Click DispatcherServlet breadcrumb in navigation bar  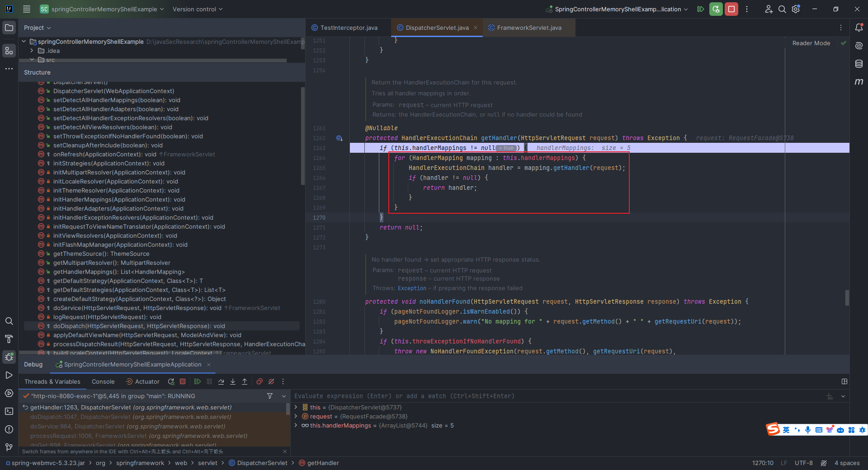coord(258,463)
